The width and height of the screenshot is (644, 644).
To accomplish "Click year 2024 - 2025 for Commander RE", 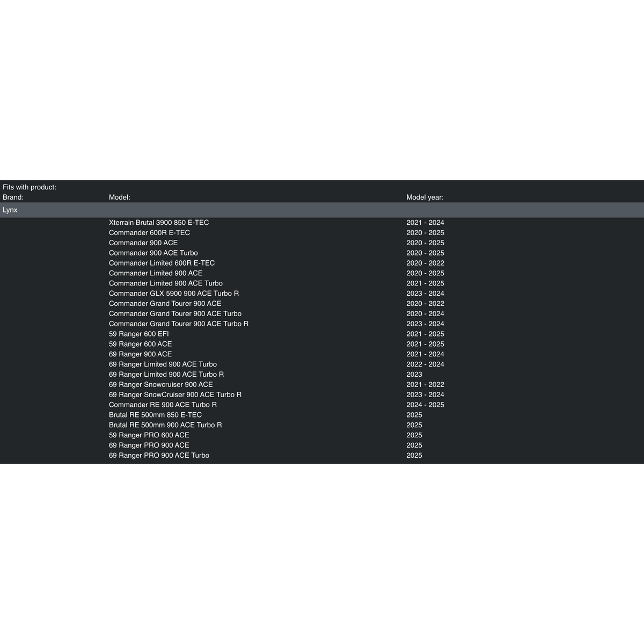I will (425, 405).
